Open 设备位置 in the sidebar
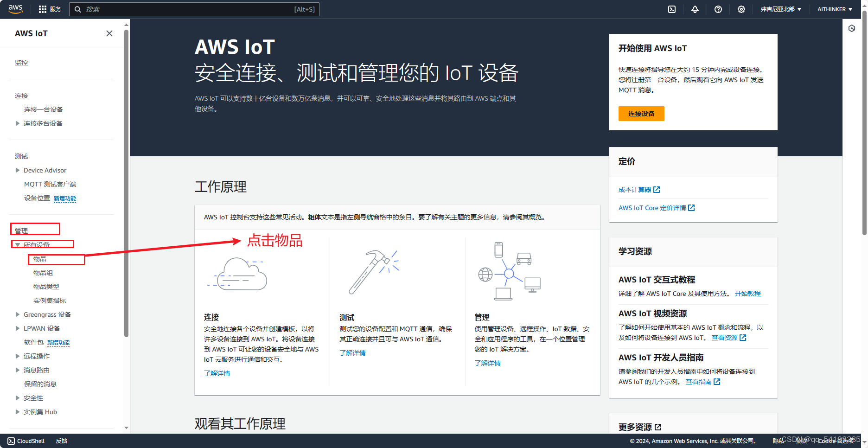This screenshot has width=868, height=448. [37, 198]
